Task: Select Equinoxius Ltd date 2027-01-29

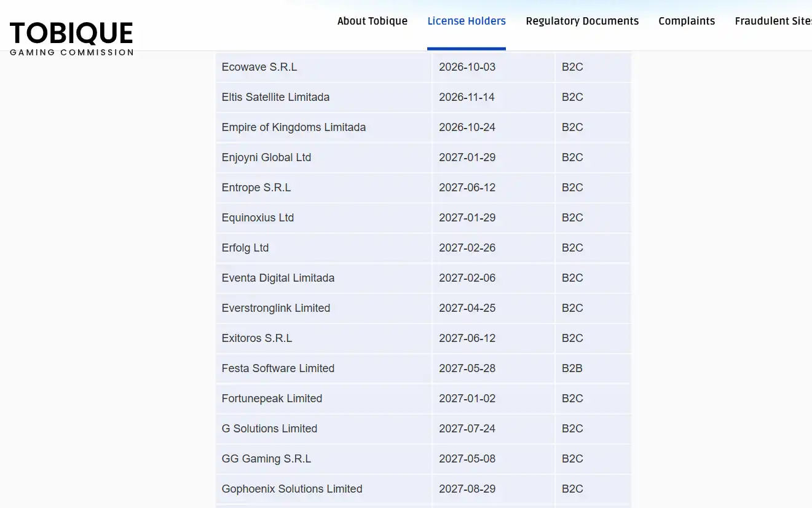Action: (467, 218)
